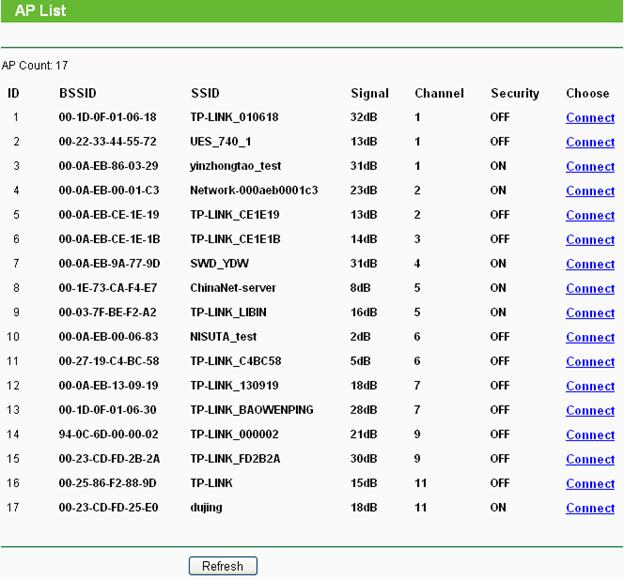
Task: Select BSSID 94-0C-6D-00-00-02
Action: pyautogui.click(x=108, y=434)
